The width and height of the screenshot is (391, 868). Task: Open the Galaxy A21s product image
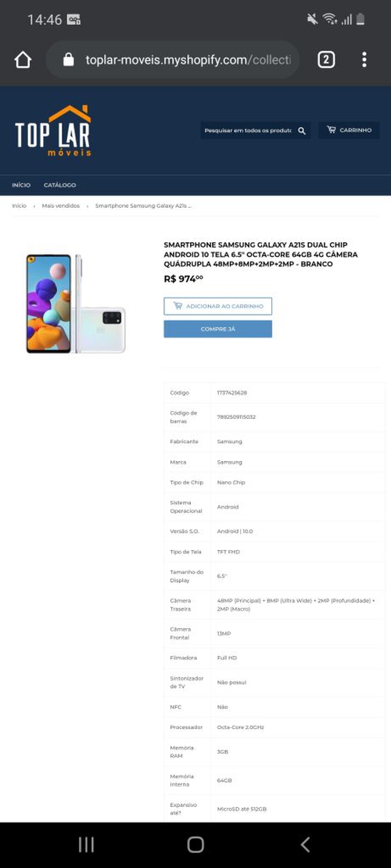[x=76, y=303]
